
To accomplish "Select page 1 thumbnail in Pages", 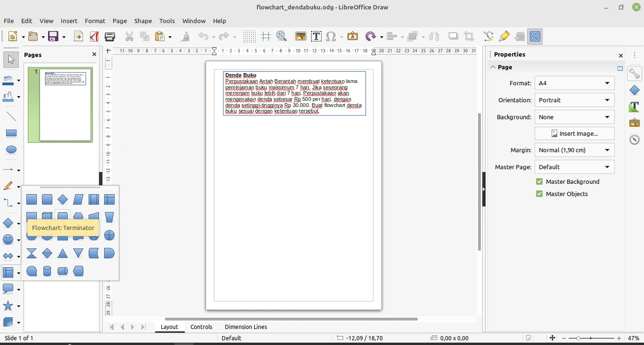I will pyautogui.click(x=60, y=105).
